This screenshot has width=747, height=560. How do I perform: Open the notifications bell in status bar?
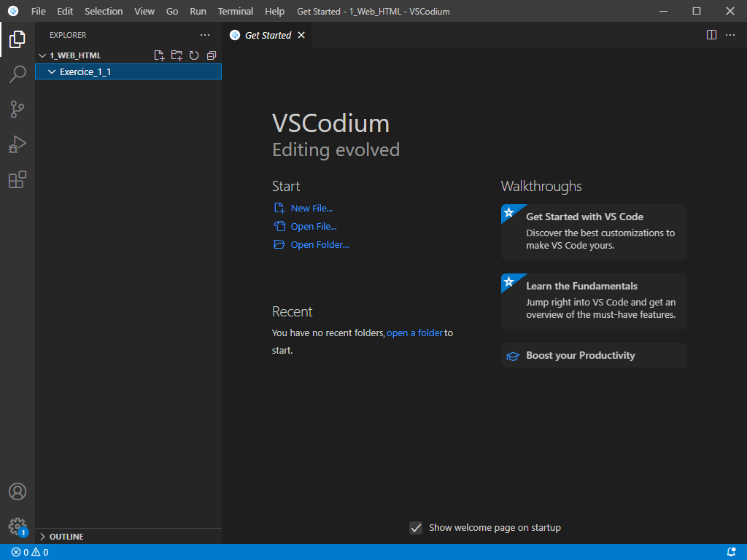tap(731, 553)
